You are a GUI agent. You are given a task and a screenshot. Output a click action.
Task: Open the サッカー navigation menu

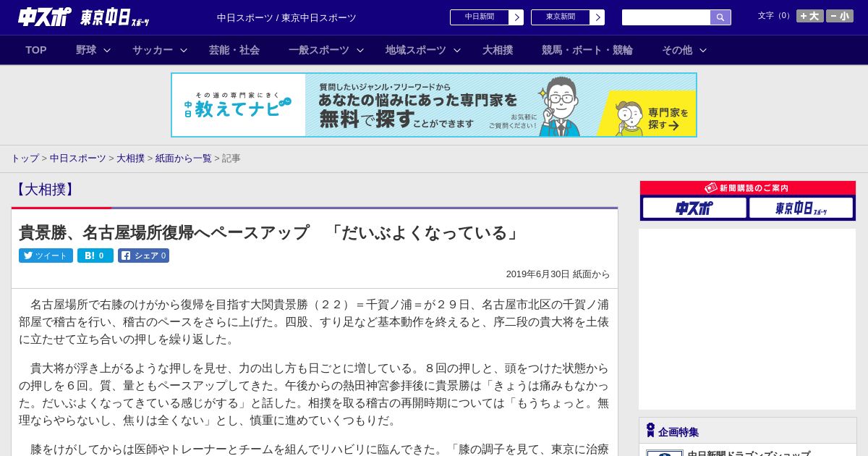(153, 50)
